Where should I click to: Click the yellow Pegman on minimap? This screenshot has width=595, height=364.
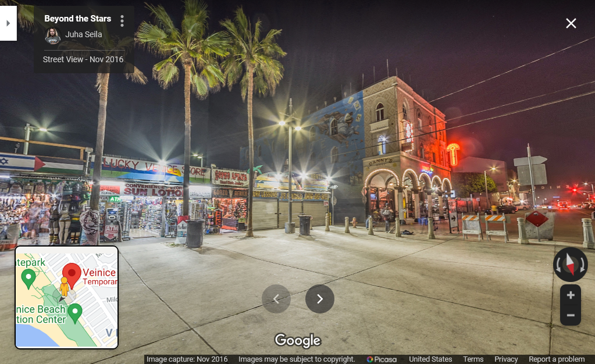click(x=64, y=287)
